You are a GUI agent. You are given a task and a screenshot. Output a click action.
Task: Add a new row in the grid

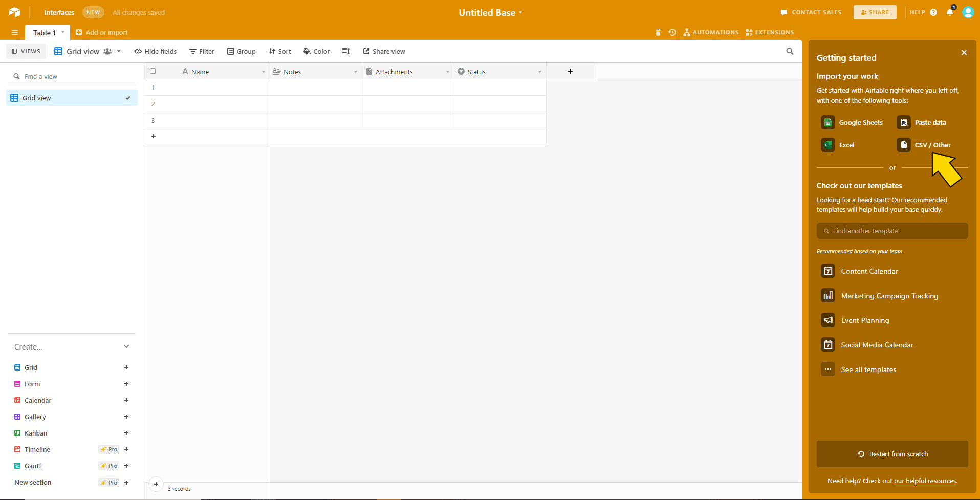pos(154,136)
